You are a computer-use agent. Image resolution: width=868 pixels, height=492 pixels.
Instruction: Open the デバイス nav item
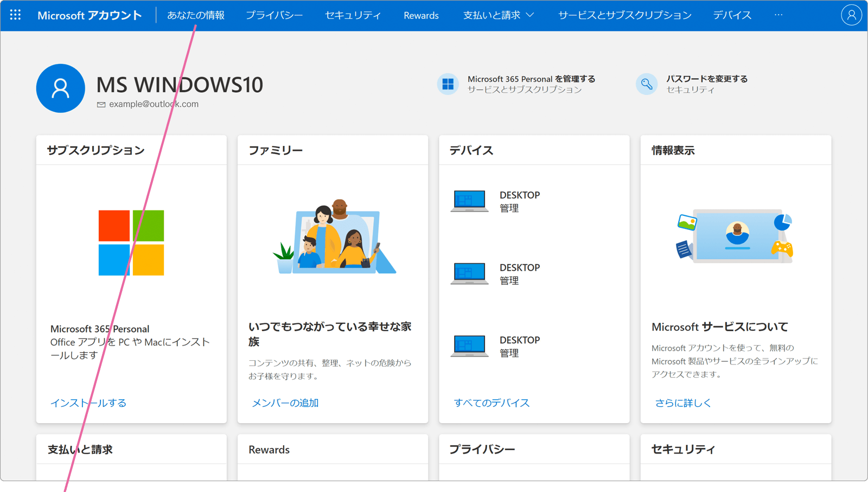(732, 15)
